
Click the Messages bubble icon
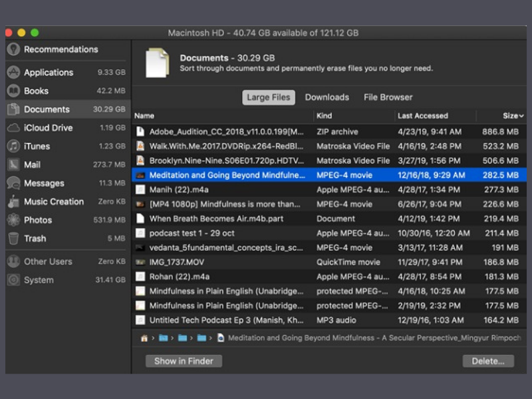(13, 183)
